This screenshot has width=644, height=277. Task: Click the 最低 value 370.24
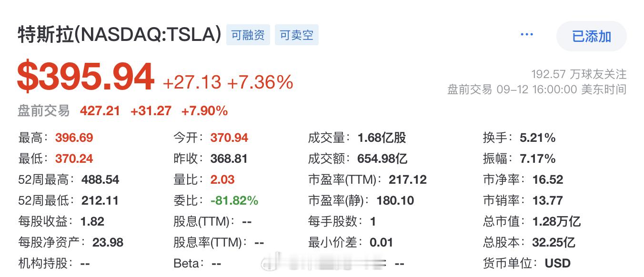point(74,159)
